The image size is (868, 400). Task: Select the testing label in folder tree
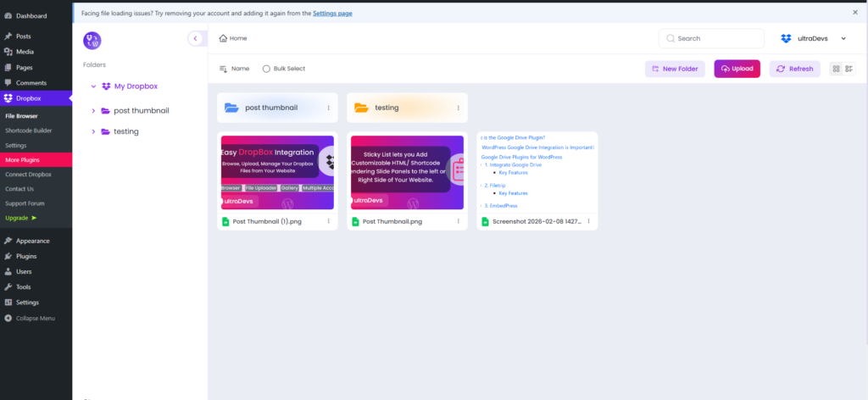click(x=126, y=131)
